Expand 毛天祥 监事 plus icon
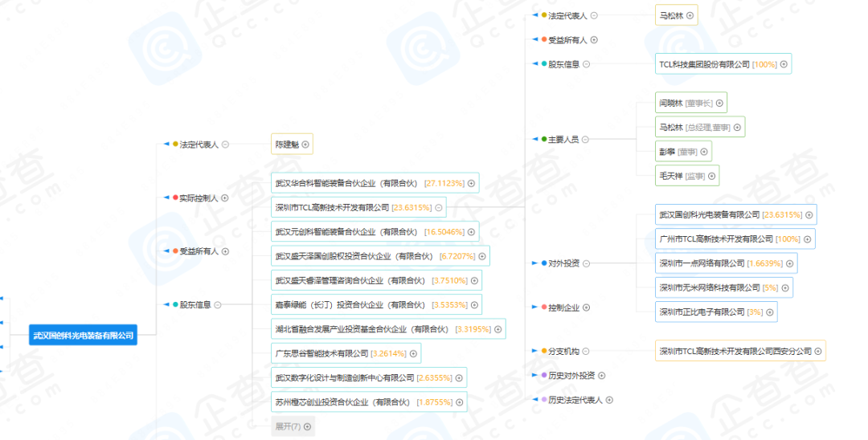Screen dimensions: 868x440 tap(711, 176)
